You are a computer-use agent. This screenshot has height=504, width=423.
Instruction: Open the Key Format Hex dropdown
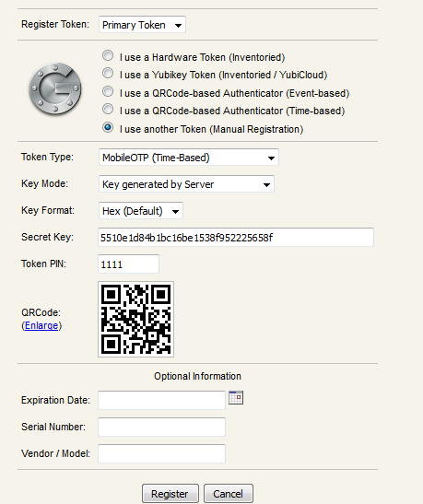[x=141, y=210]
